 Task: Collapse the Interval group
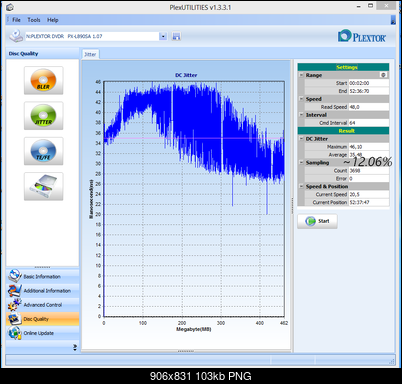(301, 115)
